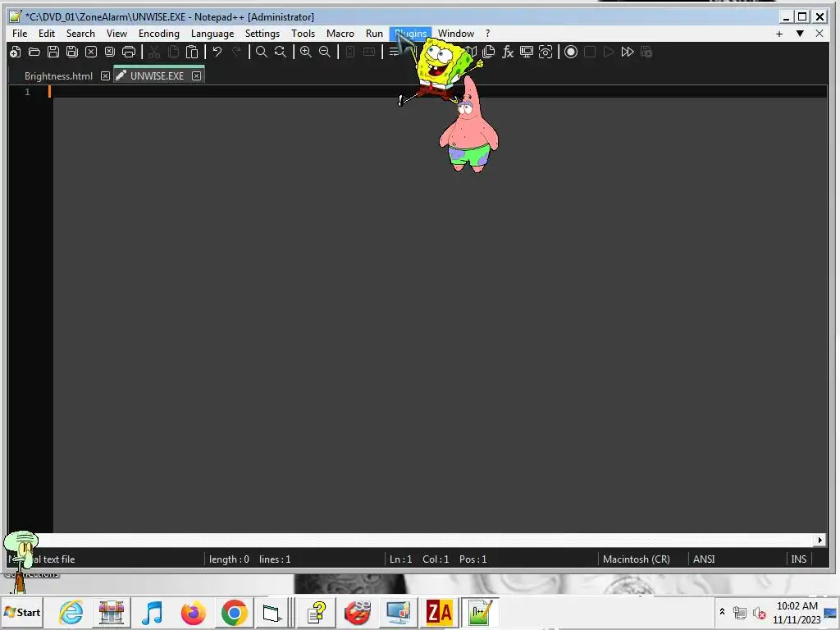
Task: Open a file via folder icon
Action: [x=34, y=52]
